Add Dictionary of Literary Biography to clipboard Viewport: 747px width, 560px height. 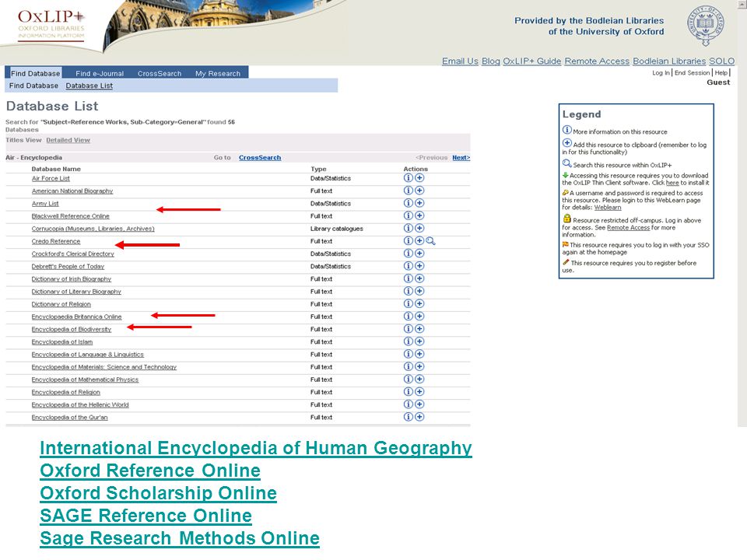coord(419,291)
